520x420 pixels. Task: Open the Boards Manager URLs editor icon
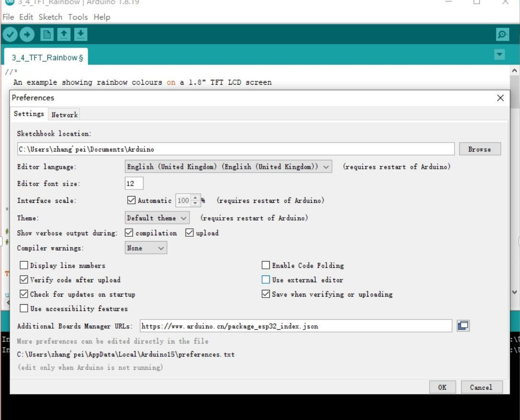[x=463, y=326]
